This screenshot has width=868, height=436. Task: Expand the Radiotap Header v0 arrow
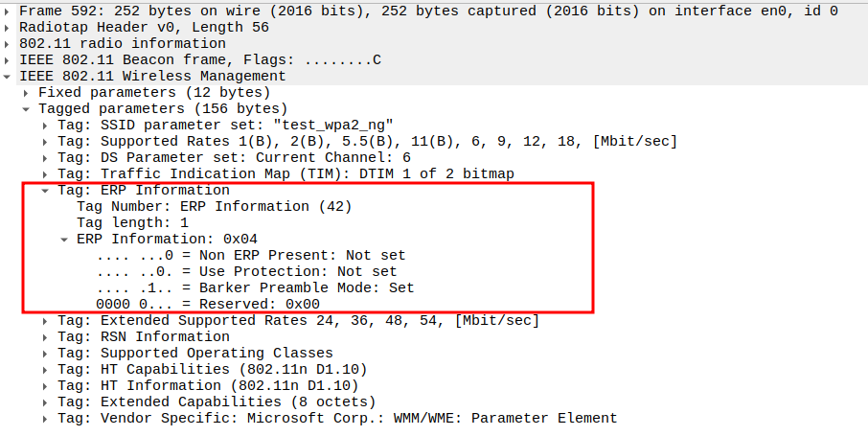(8, 28)
